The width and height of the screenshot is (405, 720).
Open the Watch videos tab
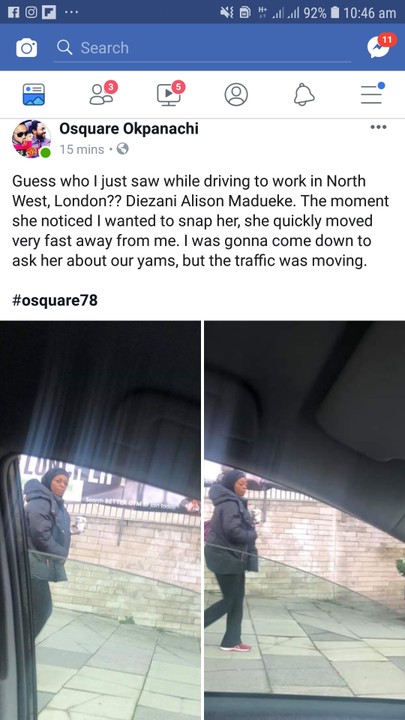170,94
